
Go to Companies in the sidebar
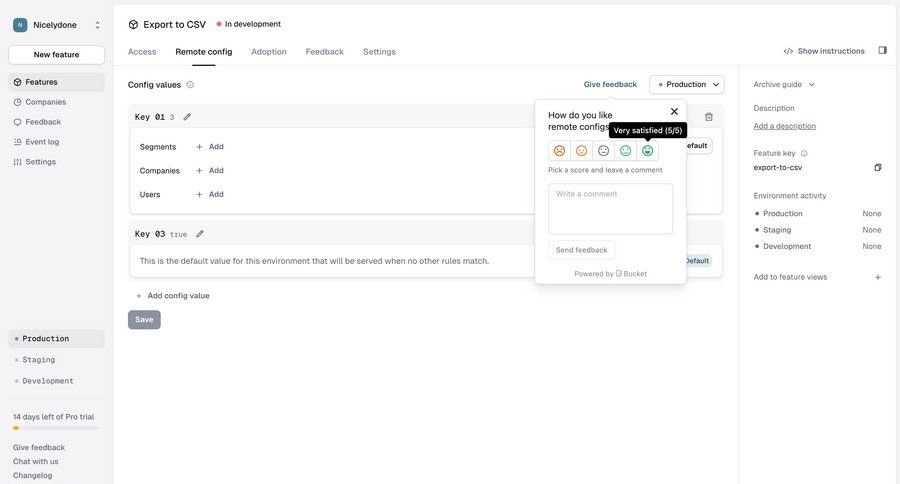(x=56, y=102)
